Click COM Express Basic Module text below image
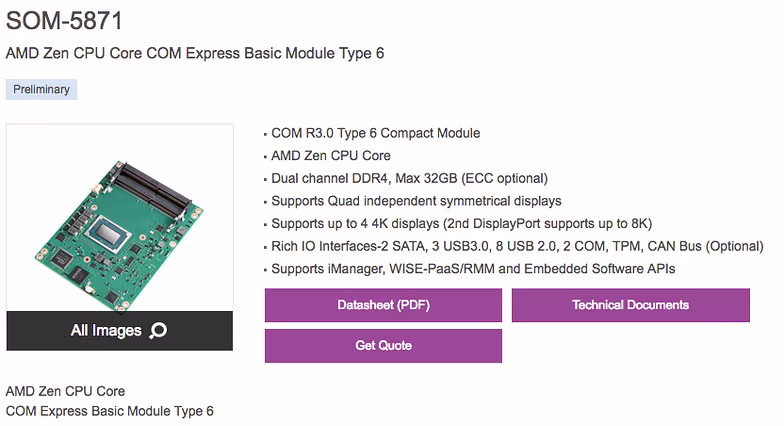 [110, 411]
